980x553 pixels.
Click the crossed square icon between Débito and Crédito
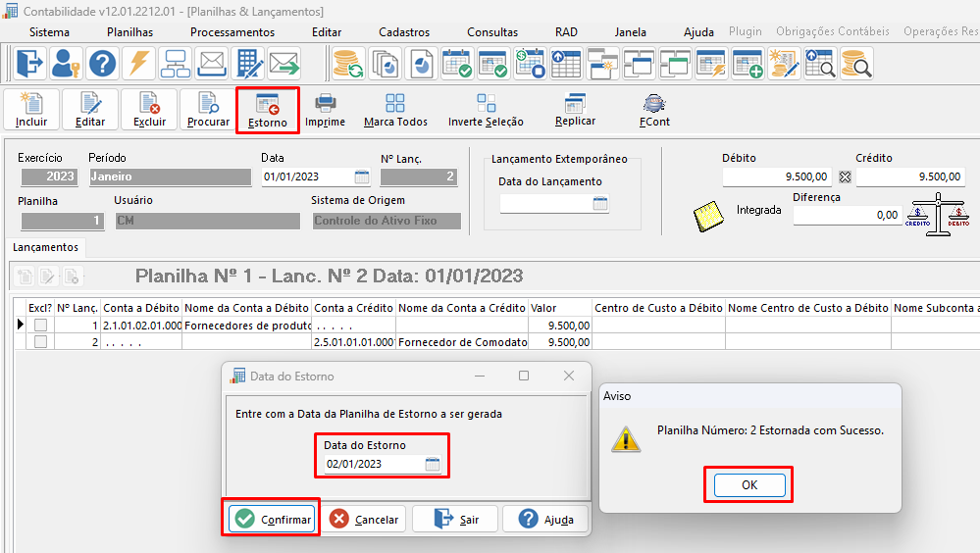pyautogui.click(x=845, y=176)
